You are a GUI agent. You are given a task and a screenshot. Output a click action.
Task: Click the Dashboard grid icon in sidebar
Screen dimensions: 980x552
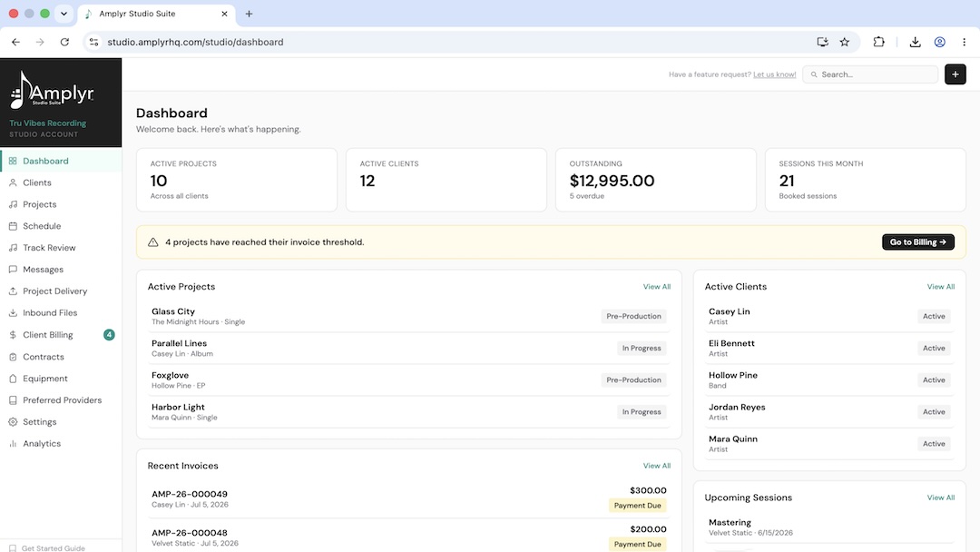point(13,161)
